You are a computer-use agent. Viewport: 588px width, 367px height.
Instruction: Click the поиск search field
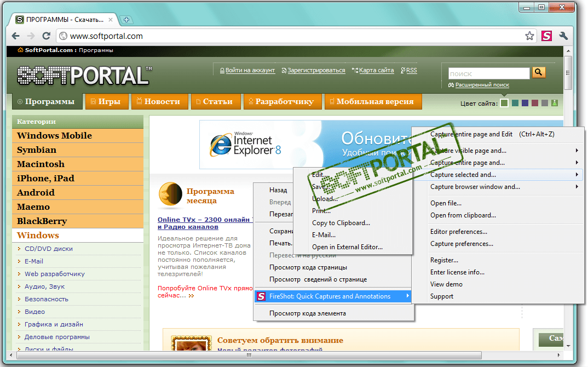(x=489, y=73)
